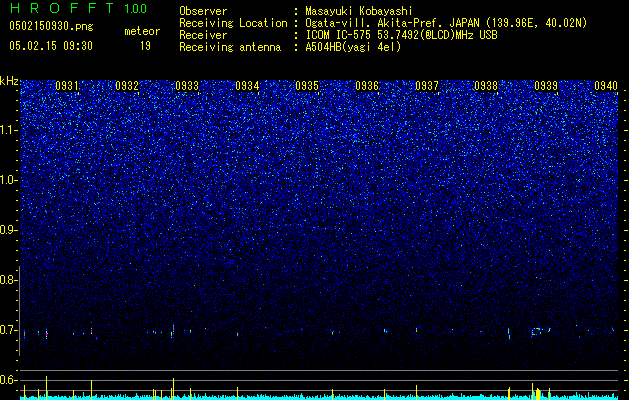Click the A504HB(yagi 4el) antenna text

coord(353,47)
